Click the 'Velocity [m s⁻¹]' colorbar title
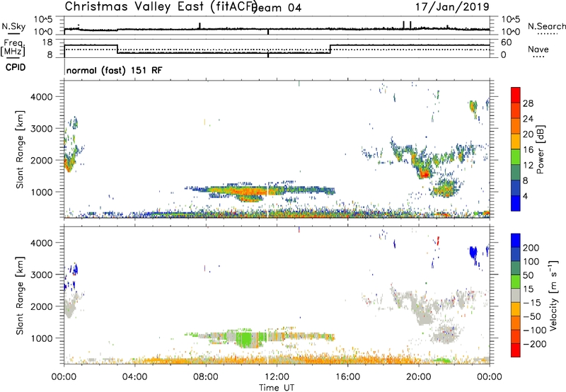The height and width of the screenshot is (392, 566). [553, 295]
